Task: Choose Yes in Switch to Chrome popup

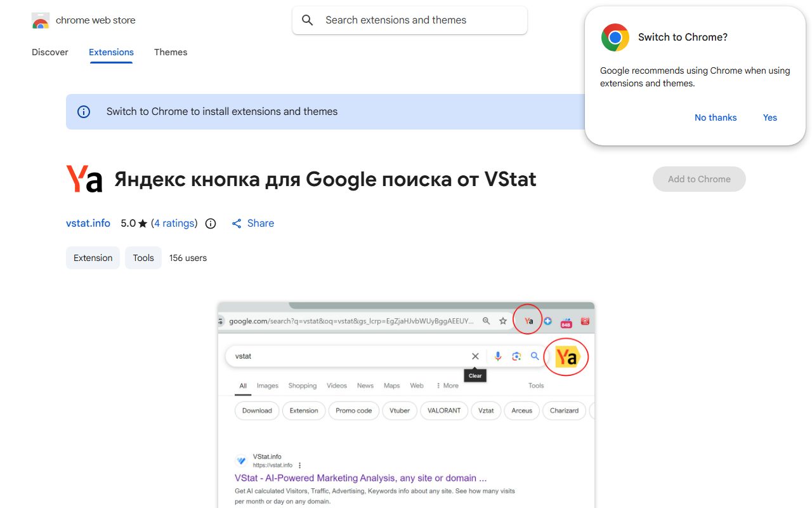Action: click(x=770, y=117)
